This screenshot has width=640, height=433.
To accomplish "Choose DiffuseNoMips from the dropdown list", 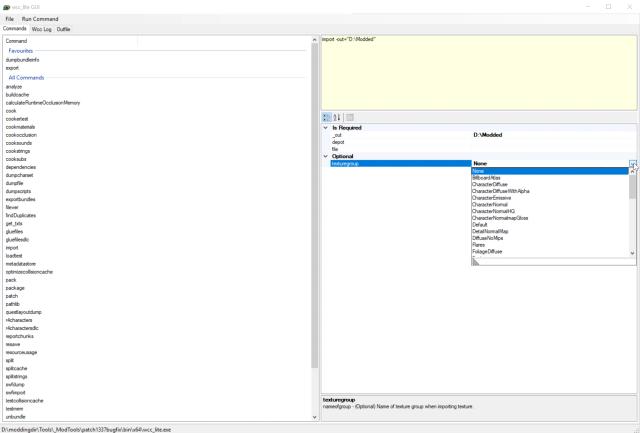I will [550, 238].
